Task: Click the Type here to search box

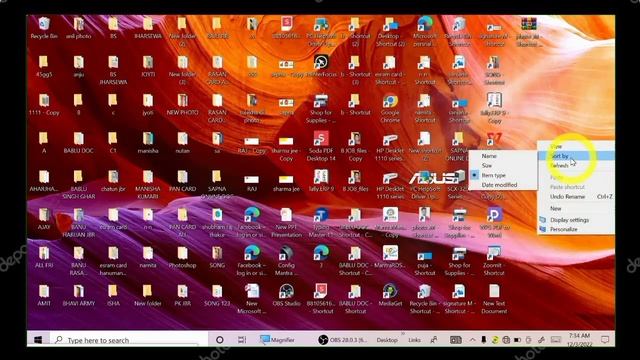Action: [129, 340]
